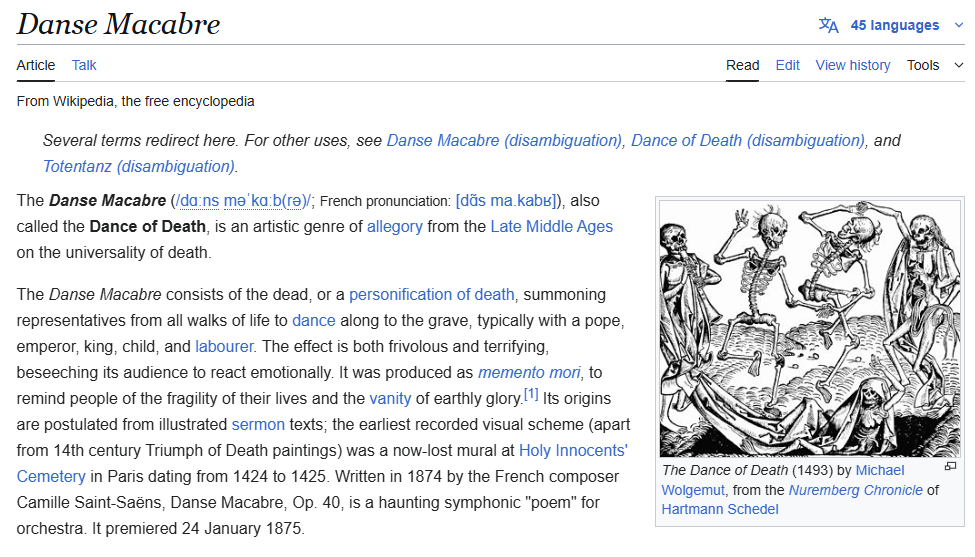Open the View history tab
The width and height of the screenshot is (975, 557).
coord(853,65)
